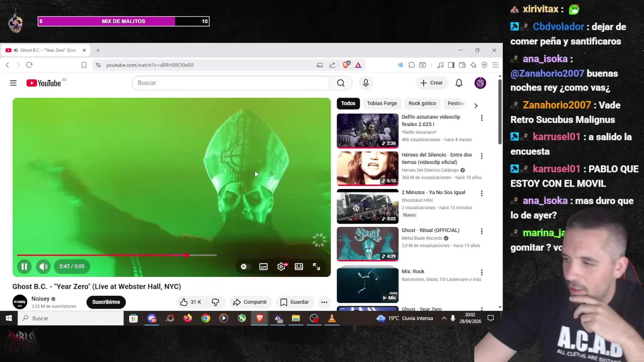Show more filter chips with the right arrow
The height and width of the screenshot is (362, 644).
(x=476, y=106)
